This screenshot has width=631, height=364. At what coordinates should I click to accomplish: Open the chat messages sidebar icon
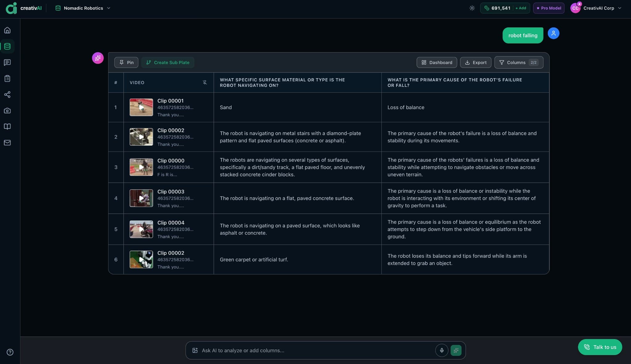pyautogui.click(x=7, y=63)
